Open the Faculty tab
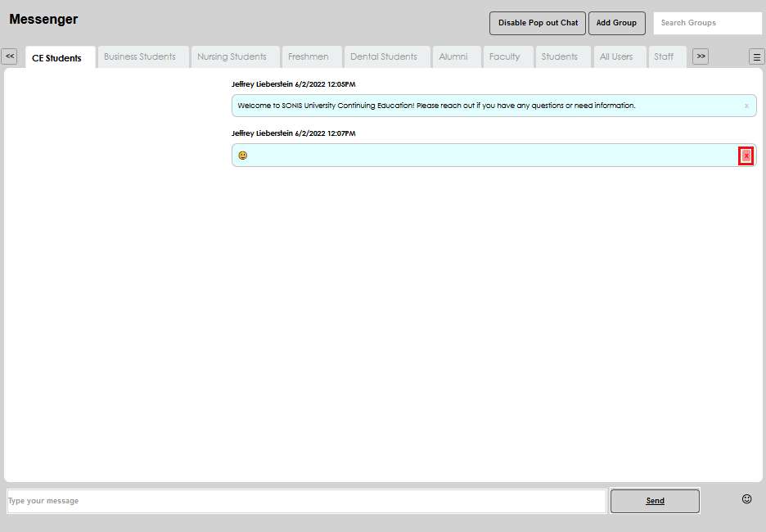The height and width of the screenshot is (532, 766). tap(505, 56)
